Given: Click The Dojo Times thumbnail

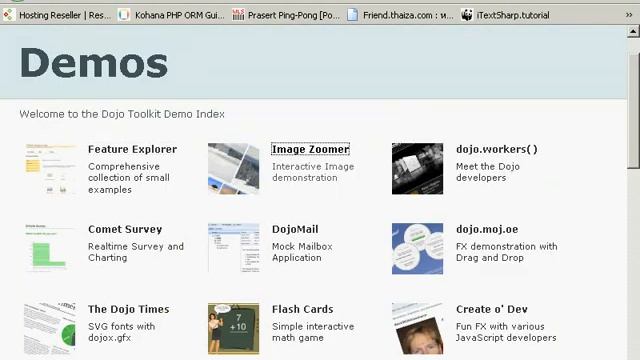Looking at the screenshot, I should click(x=50, y=329).
